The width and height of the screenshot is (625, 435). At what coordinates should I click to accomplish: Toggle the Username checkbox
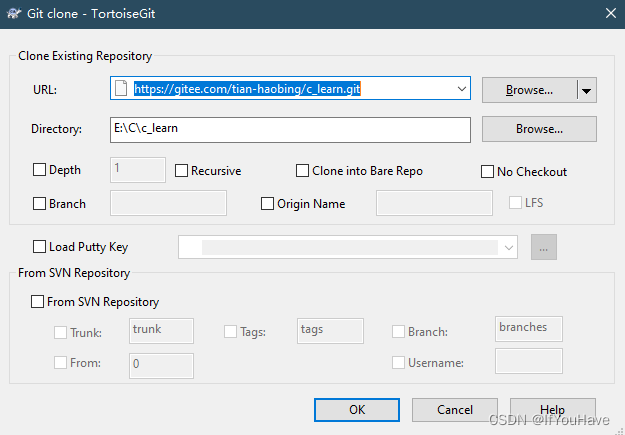pyautogui.click(x=398, y=362)
